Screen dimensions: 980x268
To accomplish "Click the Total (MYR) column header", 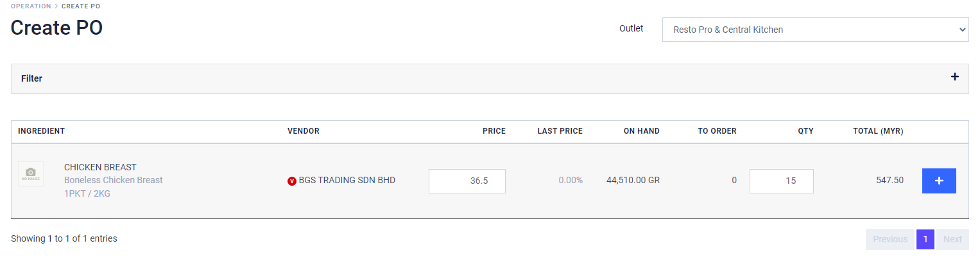I will coord(877,131).
